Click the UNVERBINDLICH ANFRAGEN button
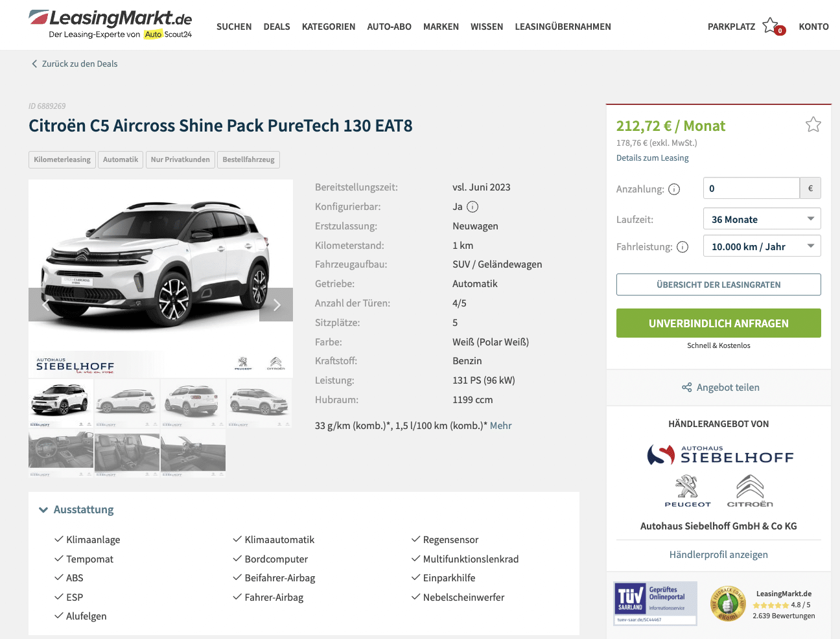840x639 pixels. [x=718, y=323]
